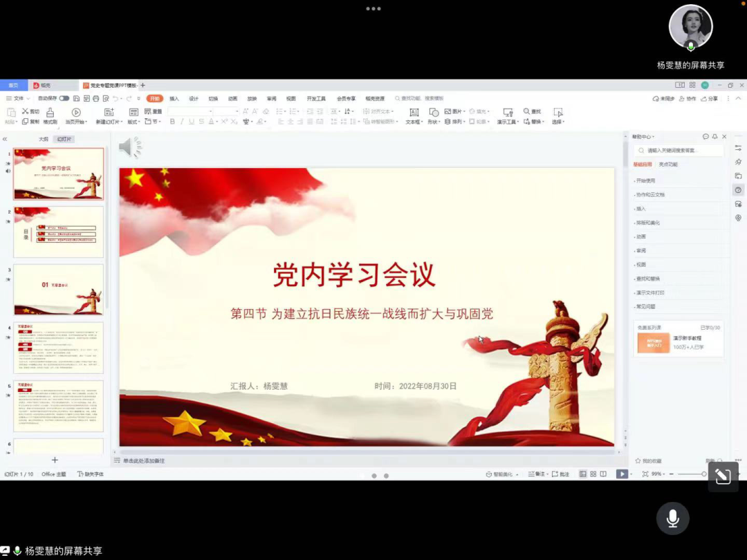Click the Text Box (文本框) icon
This screenshot has width=747, height=560.
coord(414,113)
